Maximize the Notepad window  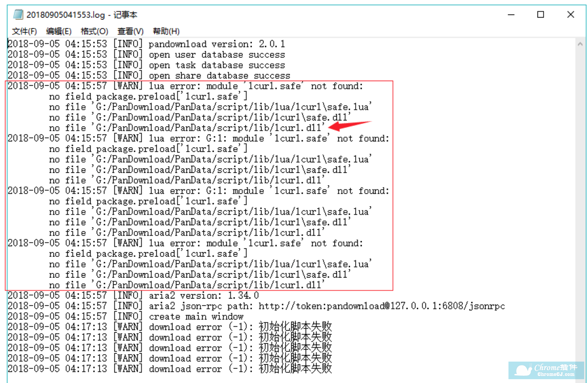541,15
